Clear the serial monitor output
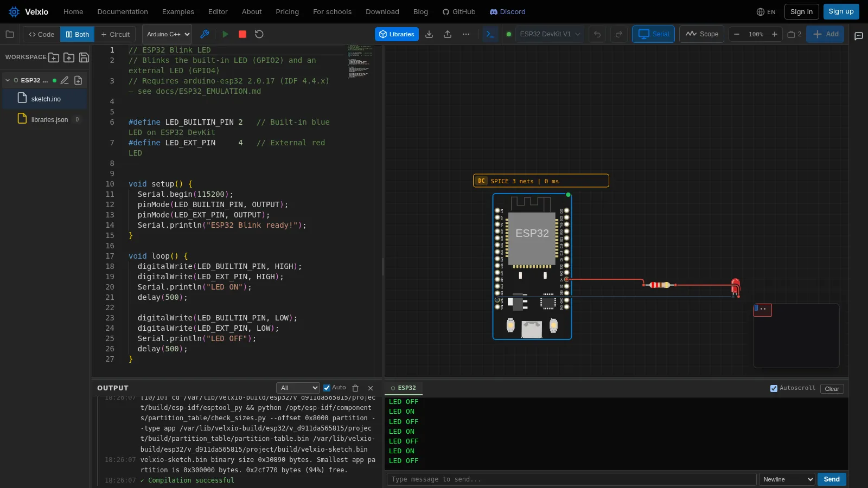Screen dimensions: 868x488 tap(832, 389)
